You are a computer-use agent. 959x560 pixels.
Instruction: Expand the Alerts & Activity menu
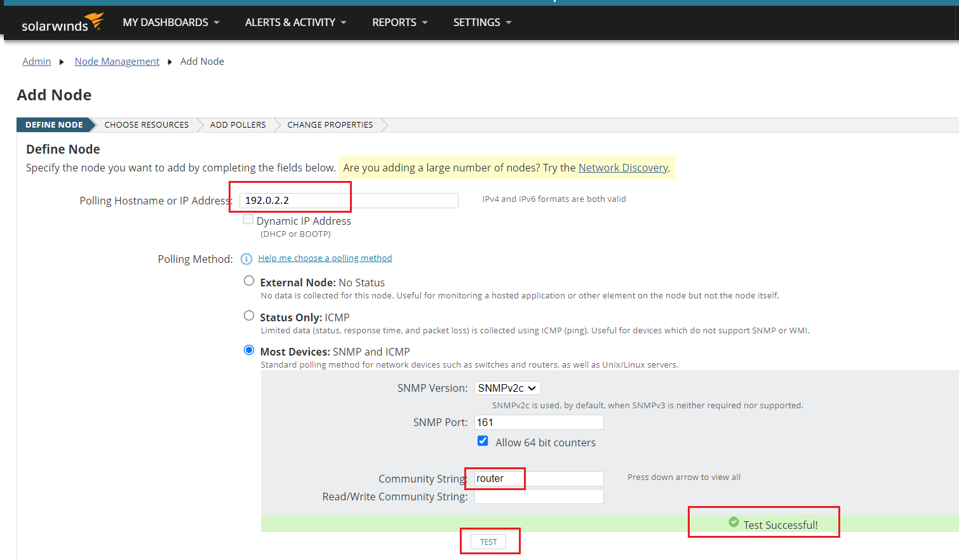[x=295, y=23]
